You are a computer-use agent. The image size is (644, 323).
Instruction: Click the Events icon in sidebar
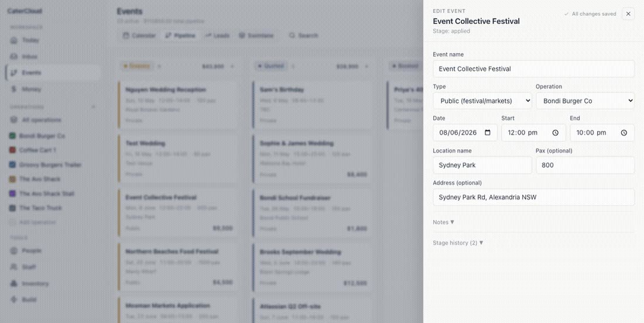coord(14,73)
